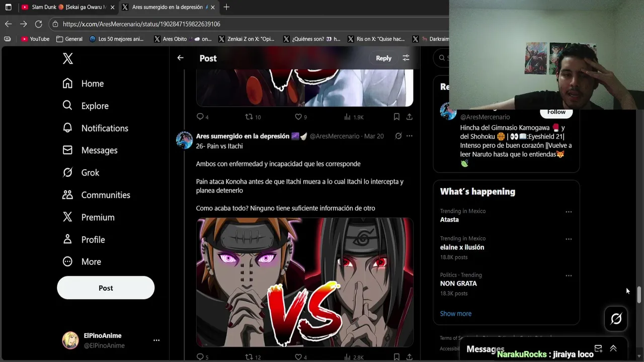Screen dimensions: 644x362
Task: View analytics showing 2.8K views
Action: pyautogui.click(x=354, y=357)
